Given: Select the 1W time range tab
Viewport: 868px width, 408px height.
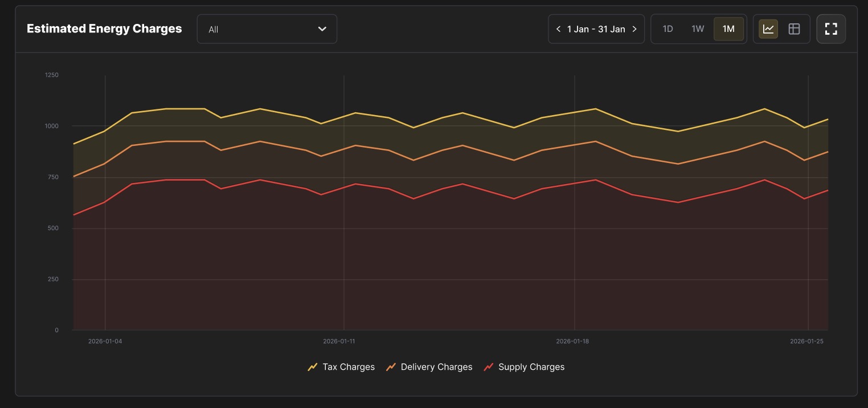Looking at the screenshot, I should pyautogui.click(x=698, y=29).
